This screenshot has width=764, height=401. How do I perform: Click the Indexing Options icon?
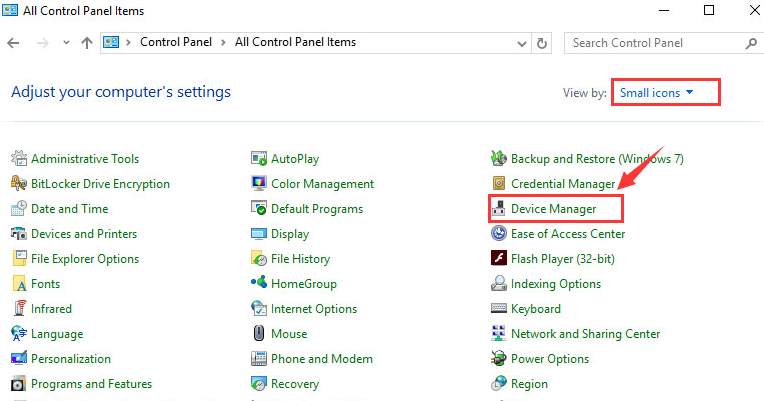(x=498, y=284)
